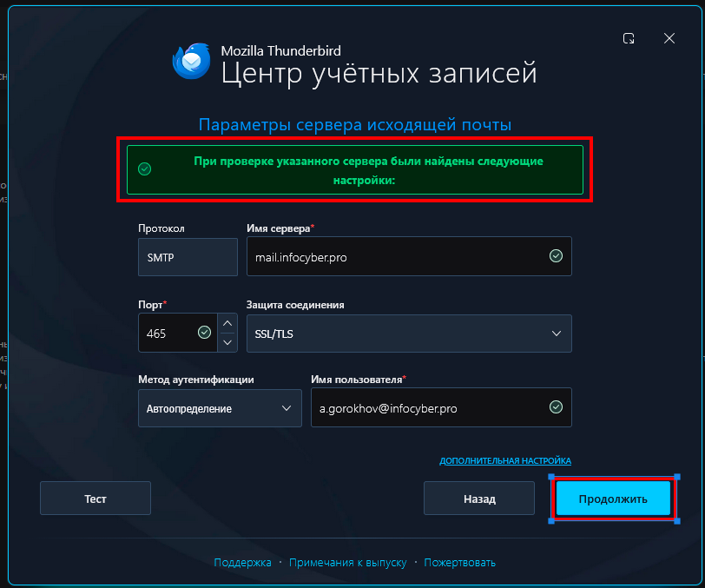
Task: Click the Назад button
Action: pos(479,498)
